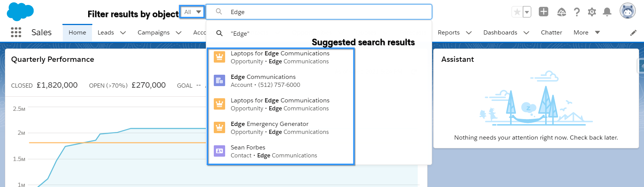Open the App Launcher grid icon

click(x=16, y=32)
